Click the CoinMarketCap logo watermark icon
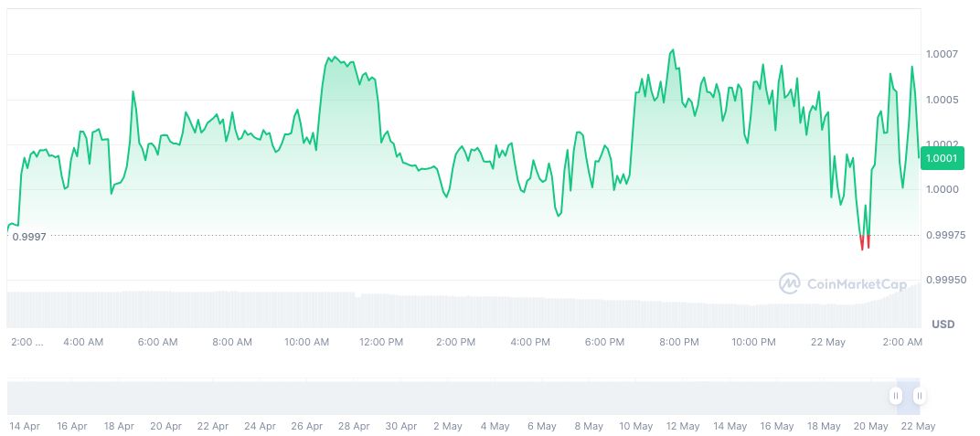 tap(789, 283)
